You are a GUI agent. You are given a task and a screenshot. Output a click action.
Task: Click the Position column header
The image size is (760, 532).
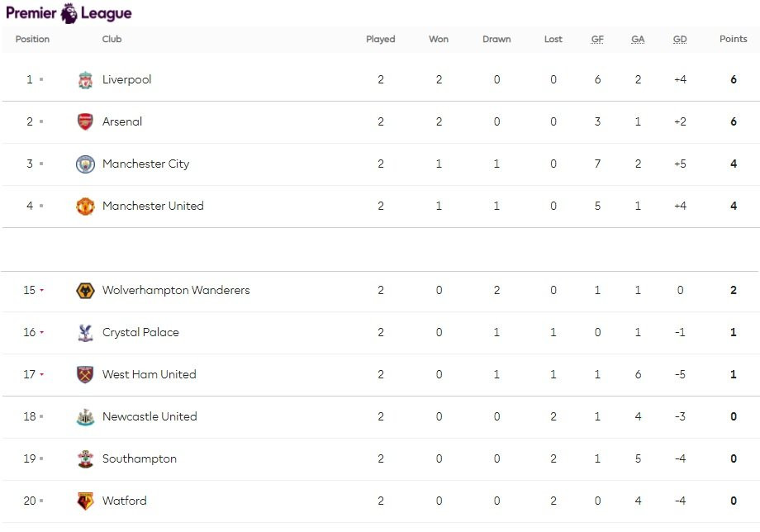32,40
